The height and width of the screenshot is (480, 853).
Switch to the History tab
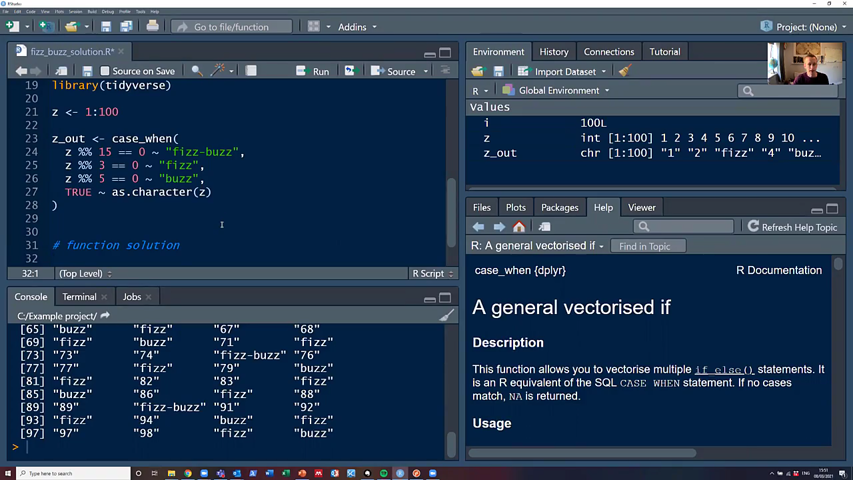[553, 52]
